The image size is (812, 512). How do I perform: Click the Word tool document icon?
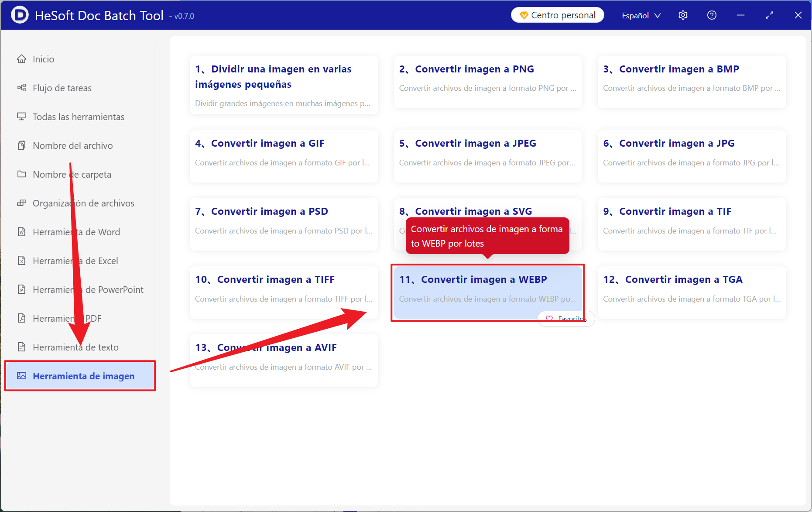[21, 232]
